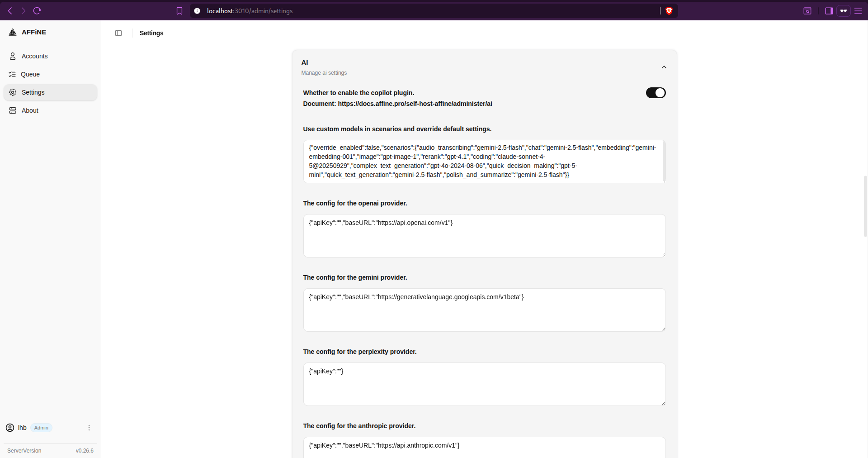Click 'The config for the perplexity provider.' label
The height and width of the screenshot is (458, 868).
(x=360, y=352)
